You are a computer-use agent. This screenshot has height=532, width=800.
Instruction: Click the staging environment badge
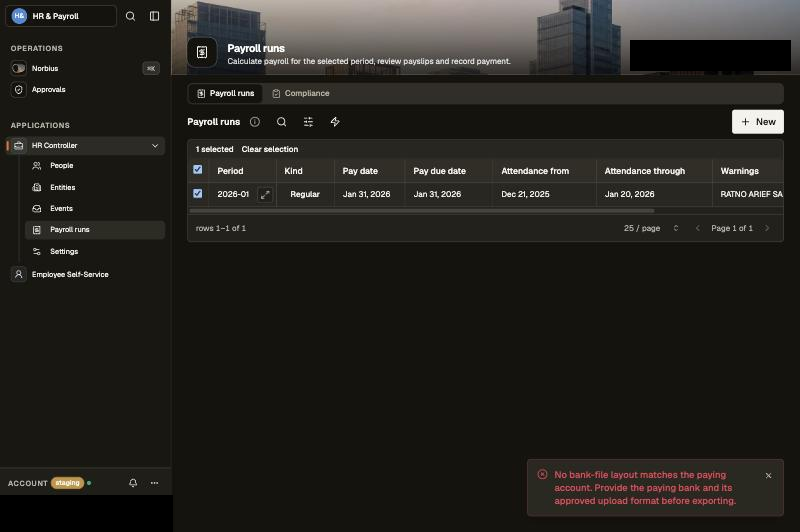click(67, 483)
